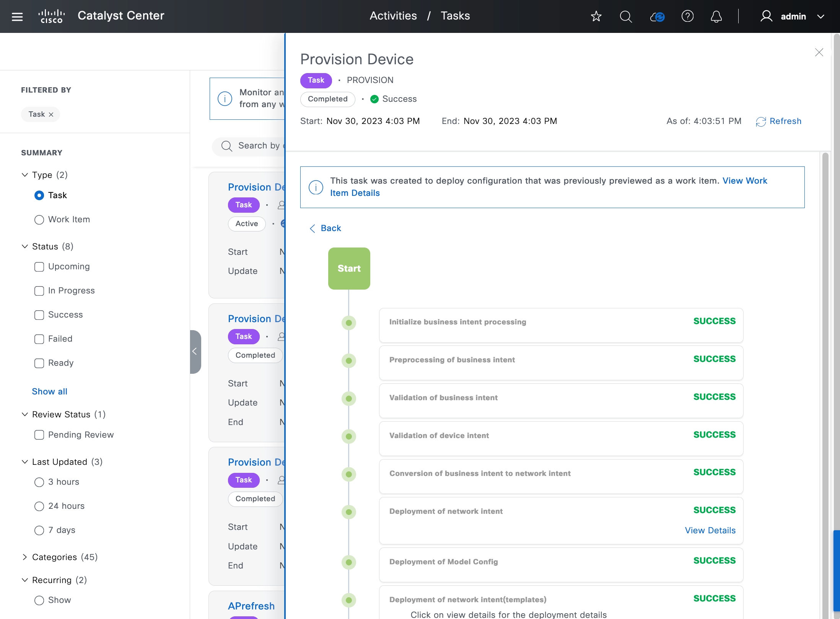Open the admin user dropdown
This screenshot has height=619, width=840.
(x=793, y=16)
